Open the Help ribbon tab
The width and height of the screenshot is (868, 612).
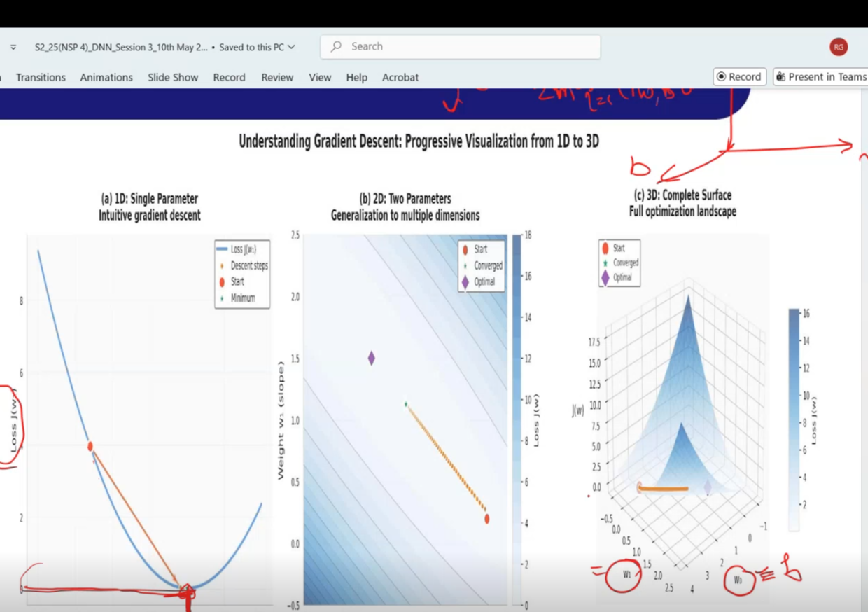[356, 77]
